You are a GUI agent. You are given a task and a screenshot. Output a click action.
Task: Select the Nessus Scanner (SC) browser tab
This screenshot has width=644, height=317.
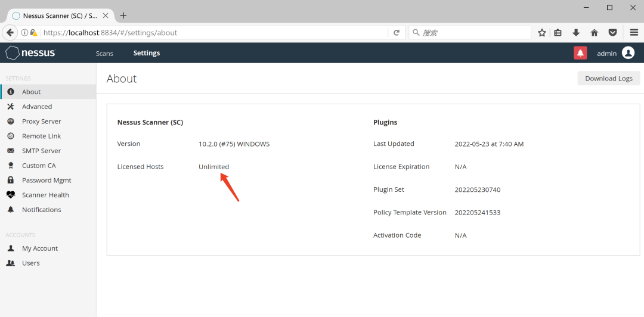click(x=60, y=15)
